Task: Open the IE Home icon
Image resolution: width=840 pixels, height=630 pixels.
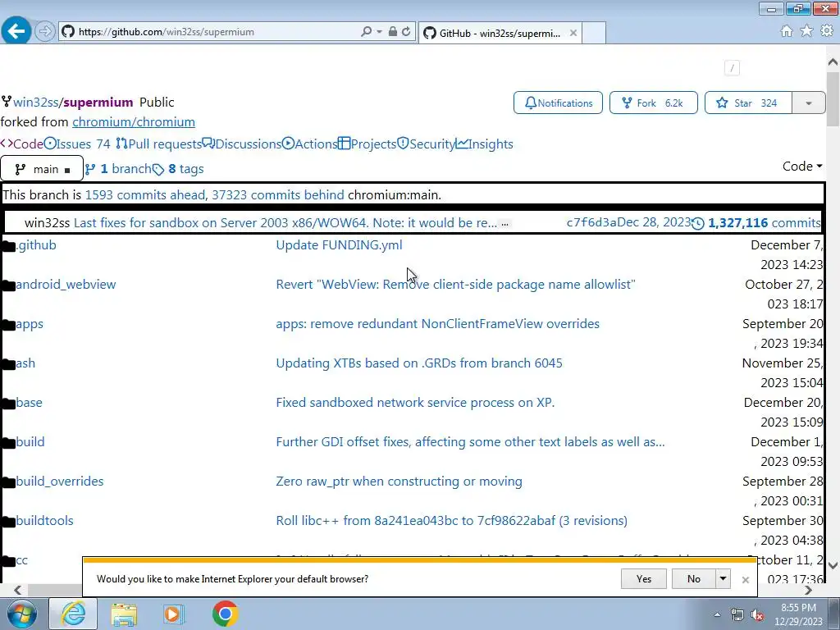Action: (x=787, y=31)
